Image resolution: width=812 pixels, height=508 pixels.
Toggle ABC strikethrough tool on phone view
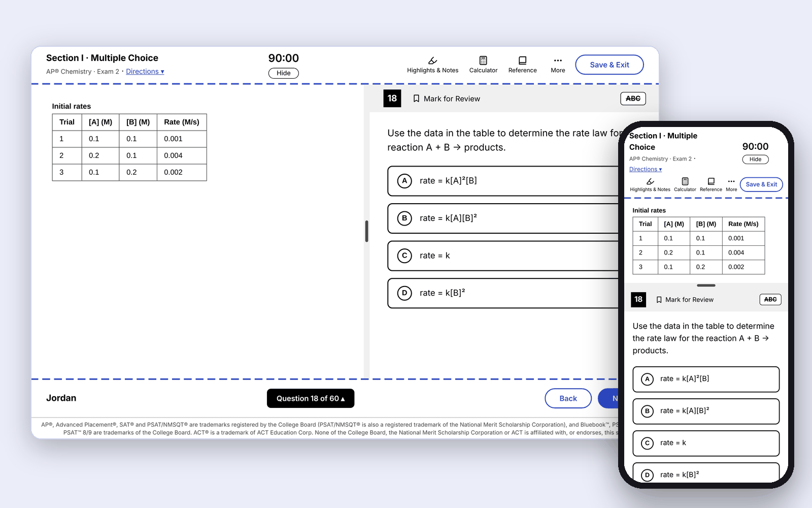click(770, 300)
